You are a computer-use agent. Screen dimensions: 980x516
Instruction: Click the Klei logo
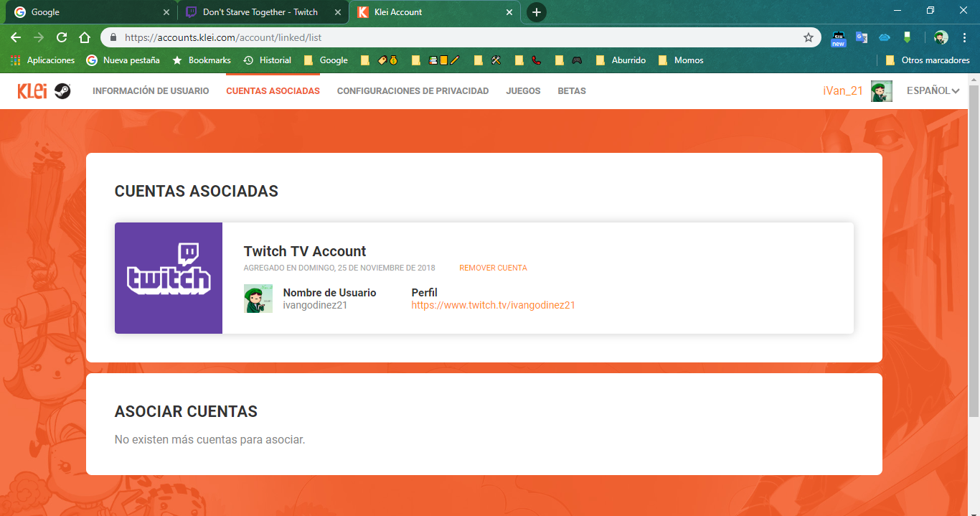[33, 91]
